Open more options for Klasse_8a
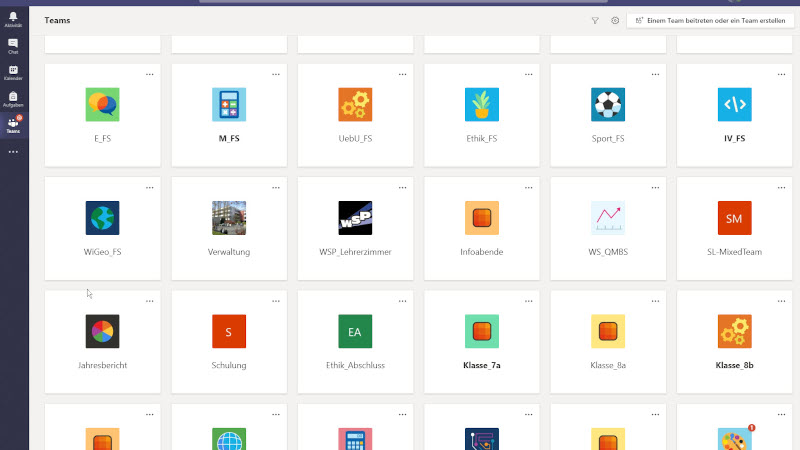The image size is (800, 450). (655, 301)
